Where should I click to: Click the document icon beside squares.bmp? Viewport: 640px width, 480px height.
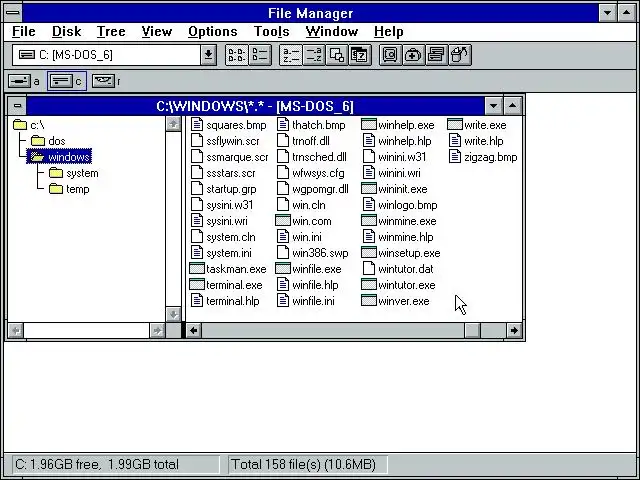point(197,125)
